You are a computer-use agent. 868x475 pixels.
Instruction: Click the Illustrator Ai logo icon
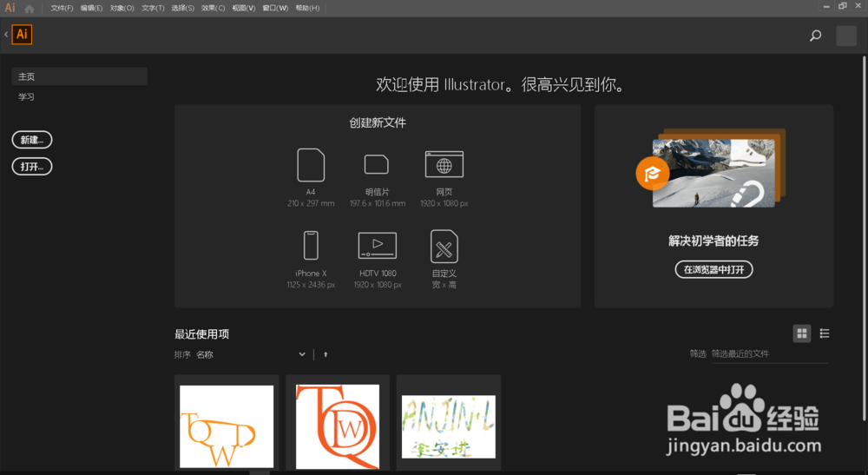[22, 35]
